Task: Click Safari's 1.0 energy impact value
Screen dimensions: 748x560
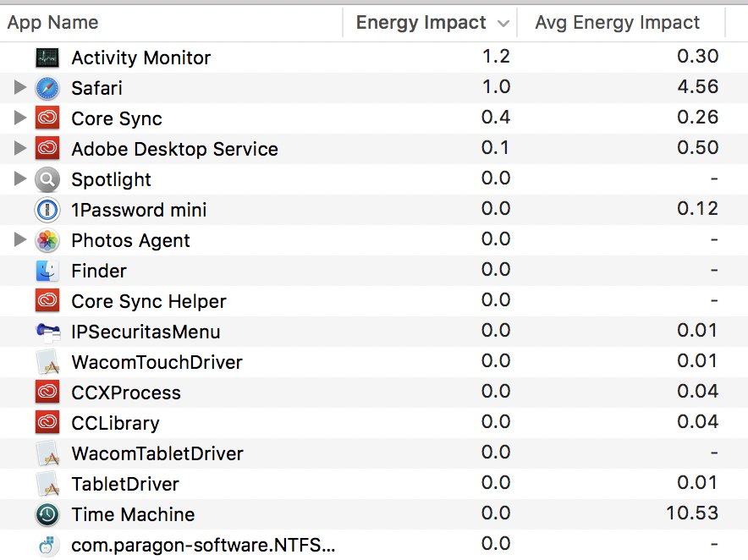Action: (496, 87)
